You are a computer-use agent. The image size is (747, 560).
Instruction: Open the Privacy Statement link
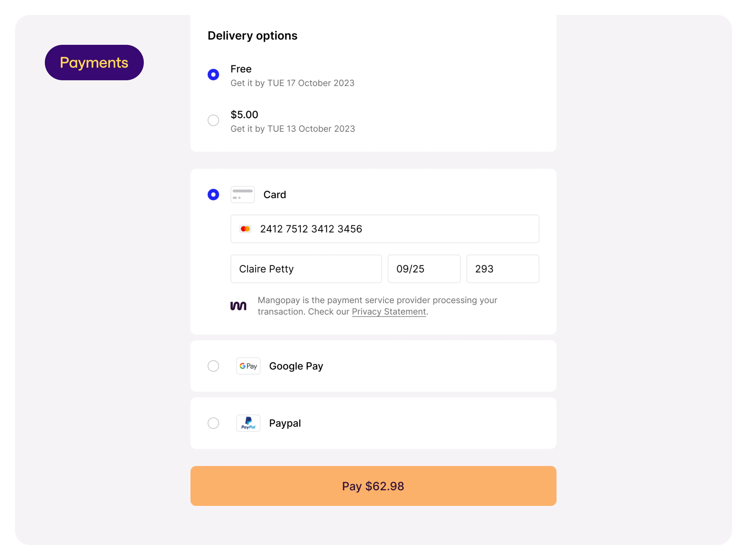pos(389,311)
